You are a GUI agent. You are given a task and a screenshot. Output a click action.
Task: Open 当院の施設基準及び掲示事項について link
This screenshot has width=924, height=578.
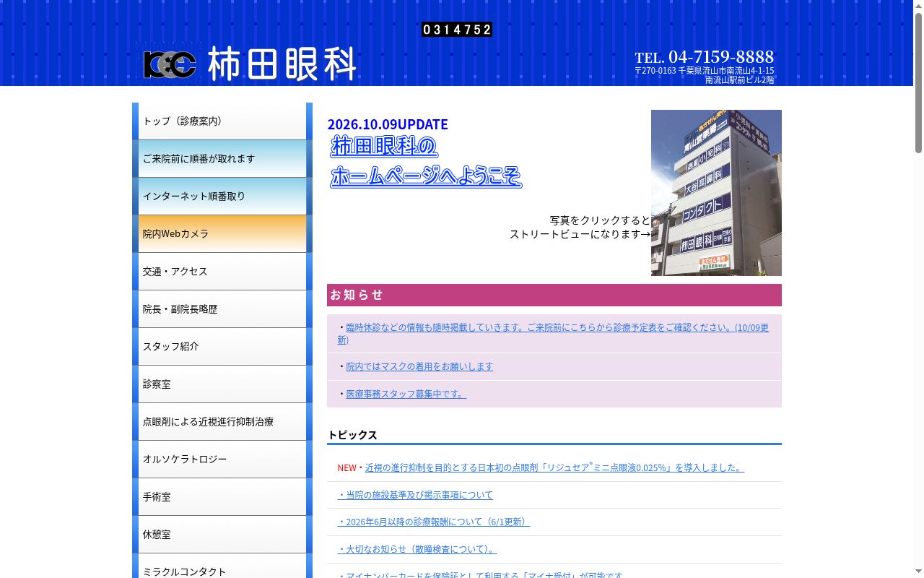click(x=415, y=495)
